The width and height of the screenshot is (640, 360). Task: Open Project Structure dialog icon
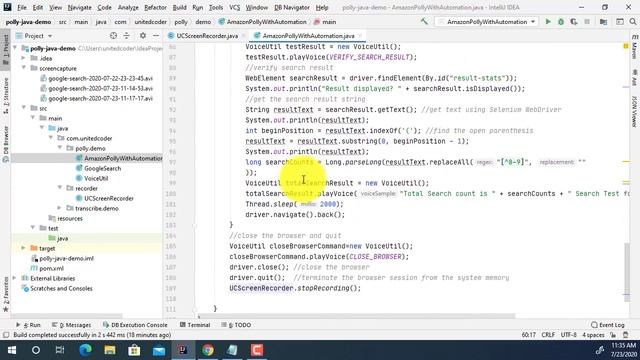tap(603, 22)
